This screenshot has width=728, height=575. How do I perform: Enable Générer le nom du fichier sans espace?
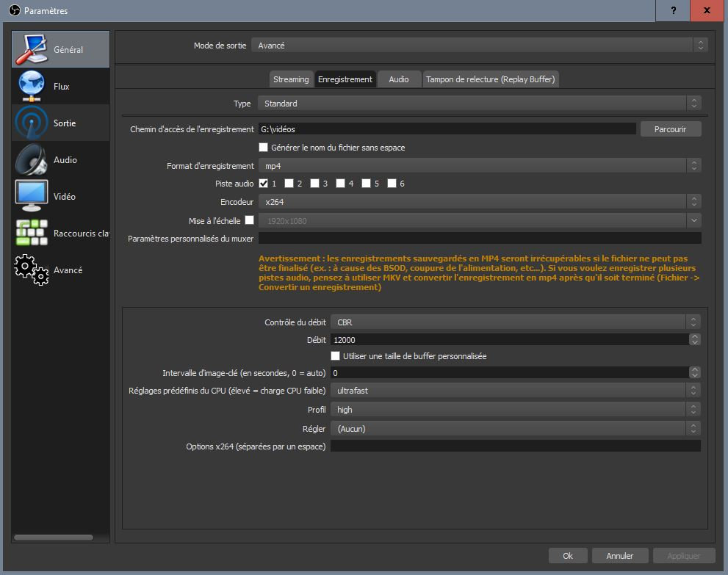[264, 148]
